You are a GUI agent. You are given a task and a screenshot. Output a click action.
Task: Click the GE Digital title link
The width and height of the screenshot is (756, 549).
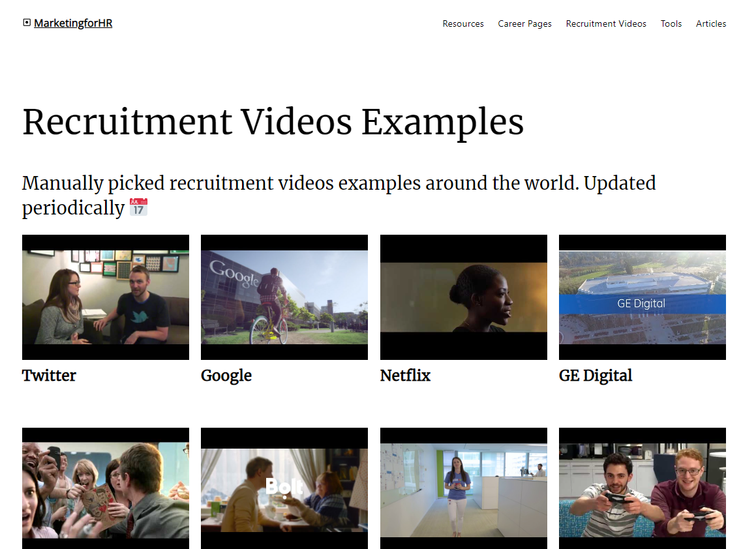click(596, 376)
